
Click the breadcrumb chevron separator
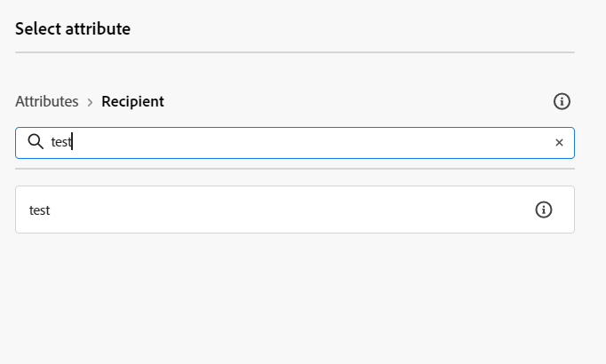coord(90,102)
